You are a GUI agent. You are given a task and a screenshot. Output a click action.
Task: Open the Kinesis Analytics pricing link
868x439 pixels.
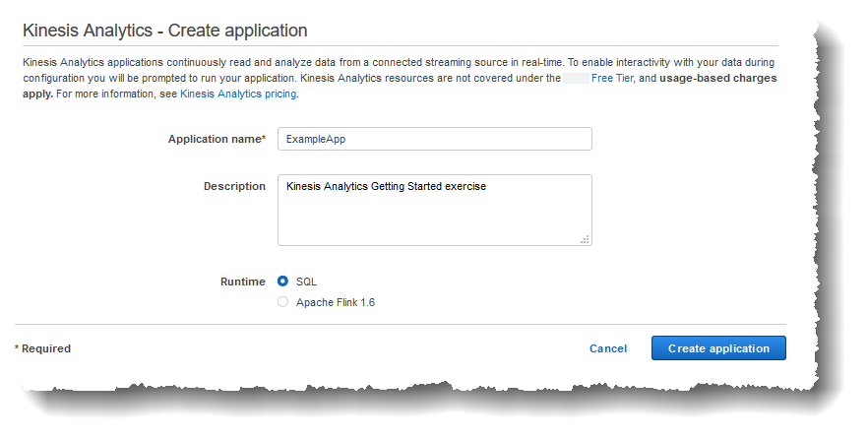238,94
